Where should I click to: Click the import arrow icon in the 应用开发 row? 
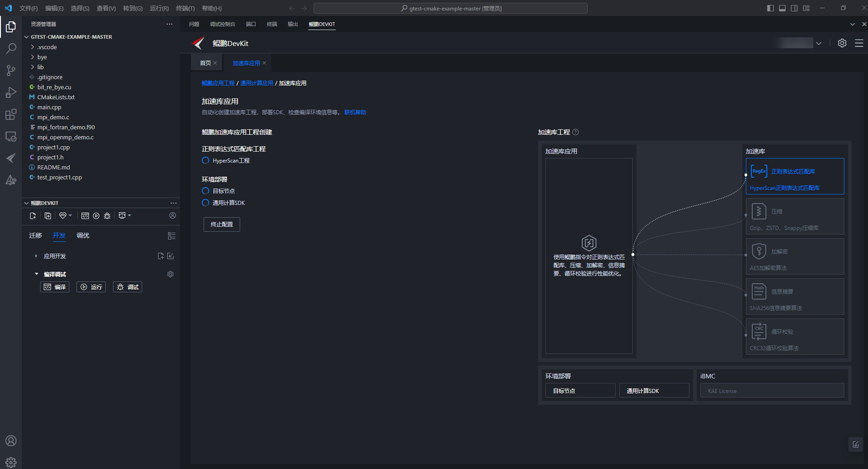(170, 256)
